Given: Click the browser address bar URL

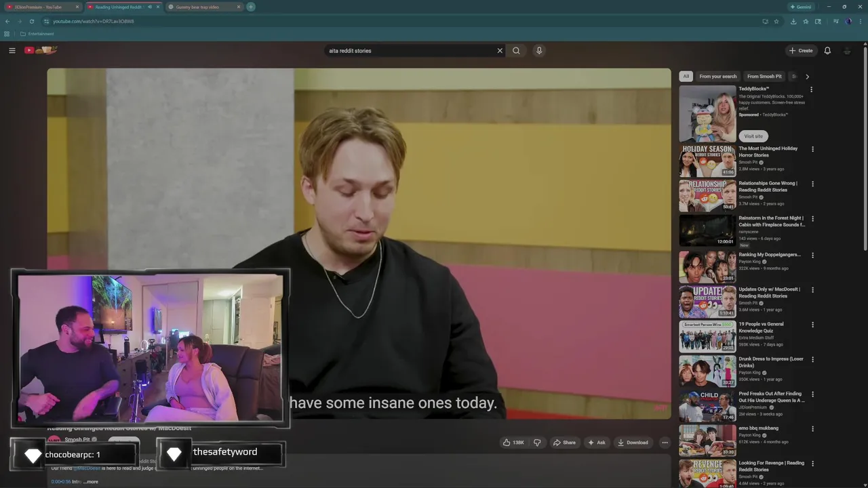Looking at the screenshot, I should coord(94,21).
